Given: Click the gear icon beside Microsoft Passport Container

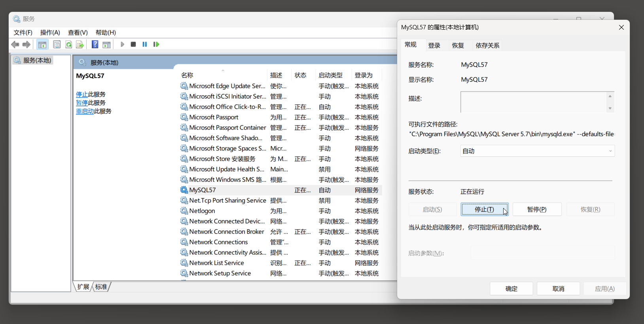Looking at the screenshot, I should pos(184,128).
